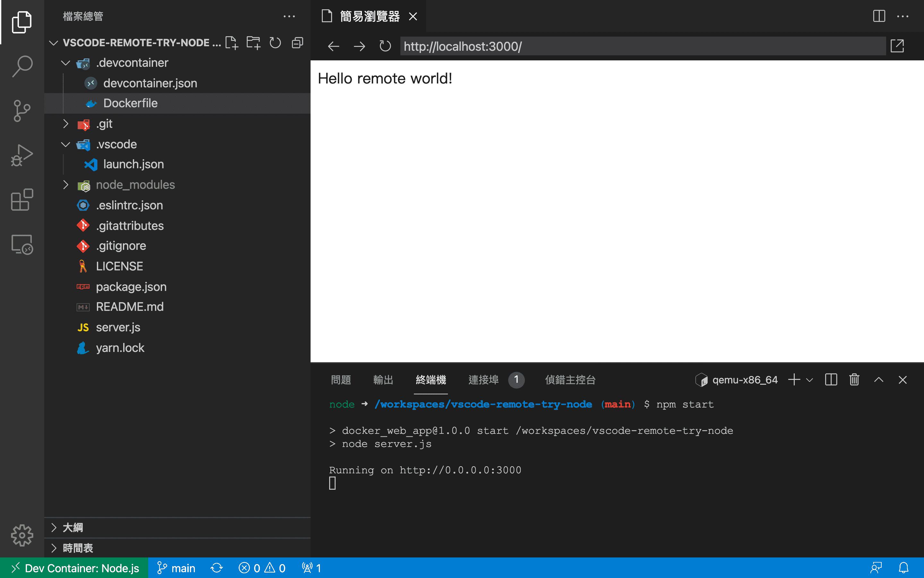Create a new file in explorer
924x578 pixels.
pyautogui.click(x=232, y=42)
